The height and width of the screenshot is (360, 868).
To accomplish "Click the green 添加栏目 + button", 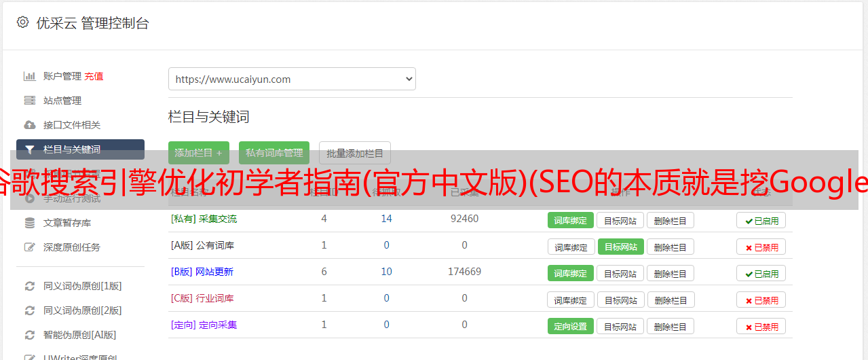I will coord(199,153).
